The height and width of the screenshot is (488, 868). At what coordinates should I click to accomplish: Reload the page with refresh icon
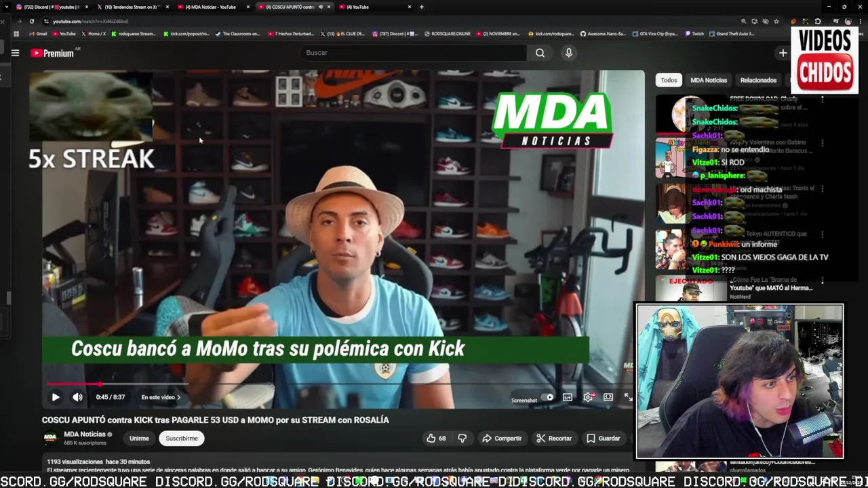coord(31,21)
